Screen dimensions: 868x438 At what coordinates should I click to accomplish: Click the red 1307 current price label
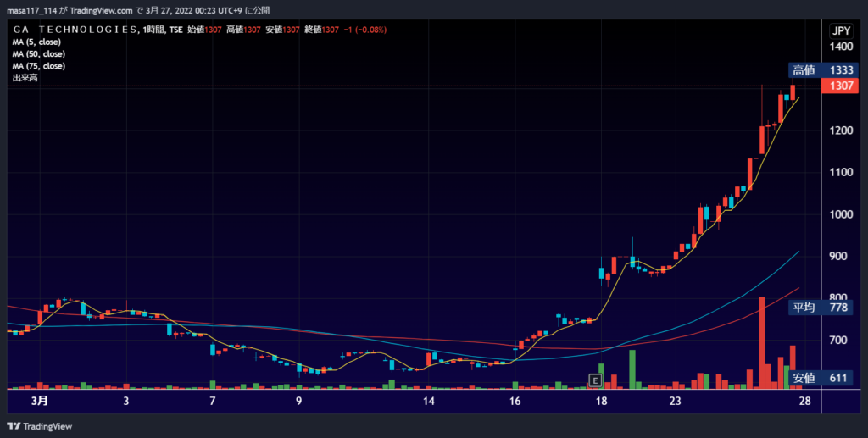(x=840, y=86)
